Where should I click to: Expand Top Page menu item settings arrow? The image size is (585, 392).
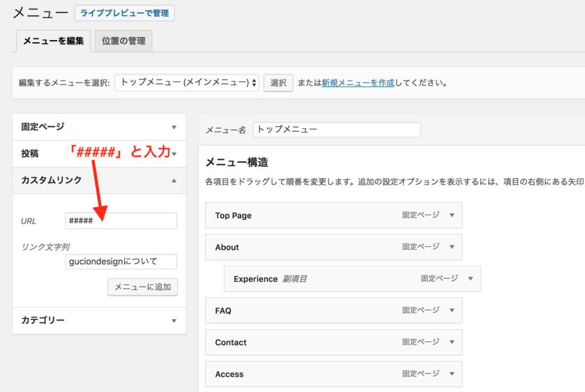451,215
